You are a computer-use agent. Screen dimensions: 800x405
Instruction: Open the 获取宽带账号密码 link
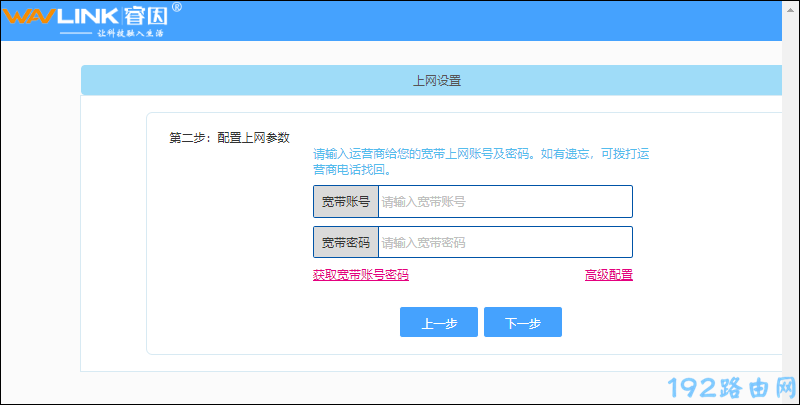(360, 275)
